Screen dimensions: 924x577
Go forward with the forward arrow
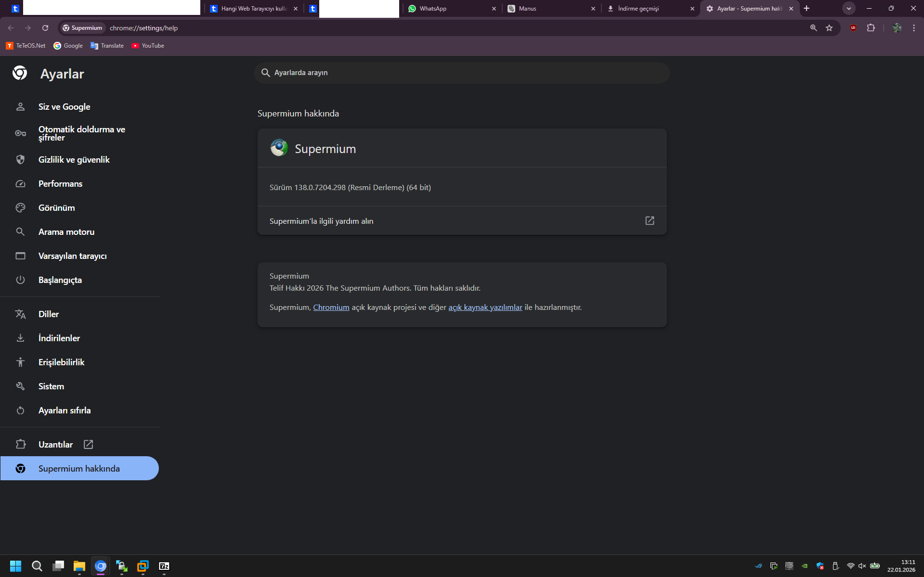tap(28, 28)
